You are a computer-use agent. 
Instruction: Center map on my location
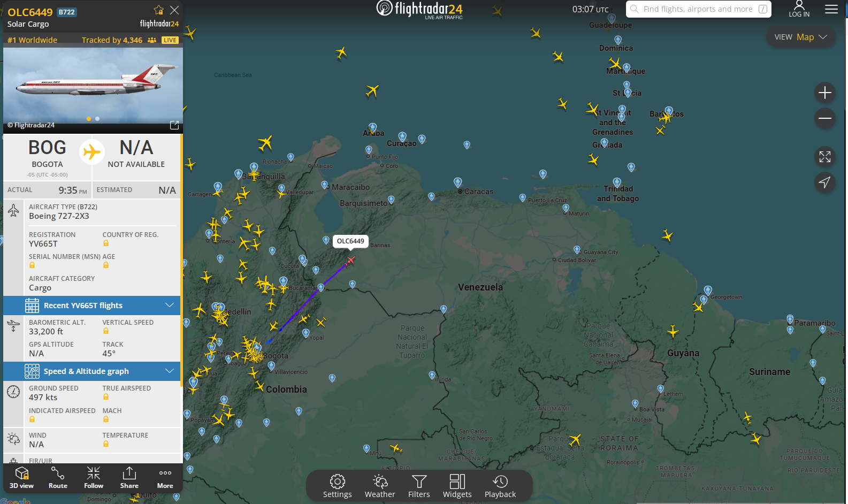coord(825,182)
